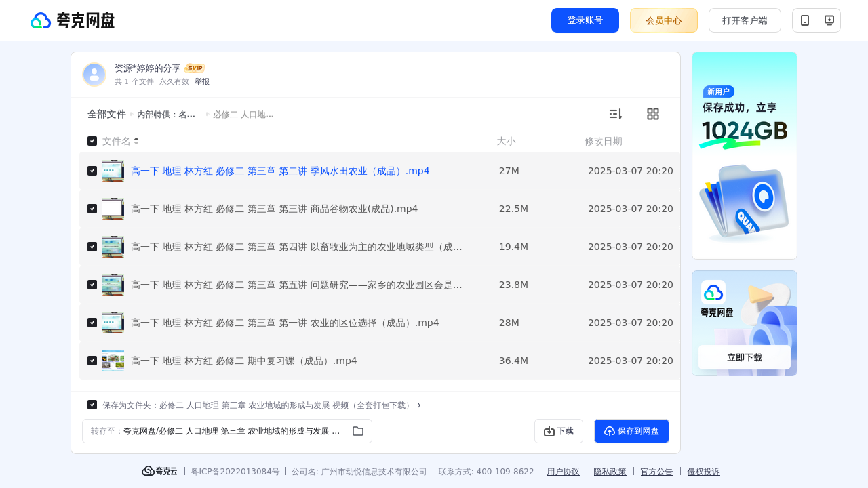Open the 官方公告 link
The image size is (868, 488).
(657, 472)
